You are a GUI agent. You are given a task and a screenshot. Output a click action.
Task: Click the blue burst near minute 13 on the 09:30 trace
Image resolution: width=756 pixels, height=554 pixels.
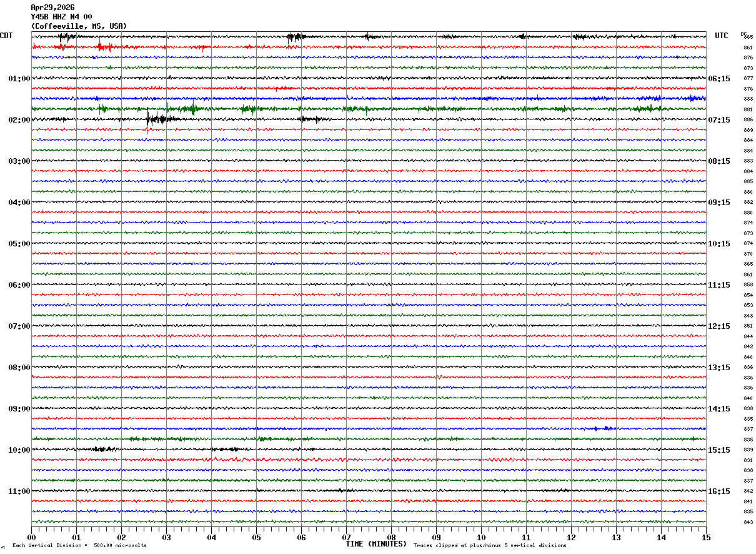pyautogui.click(x=605, y=428)
